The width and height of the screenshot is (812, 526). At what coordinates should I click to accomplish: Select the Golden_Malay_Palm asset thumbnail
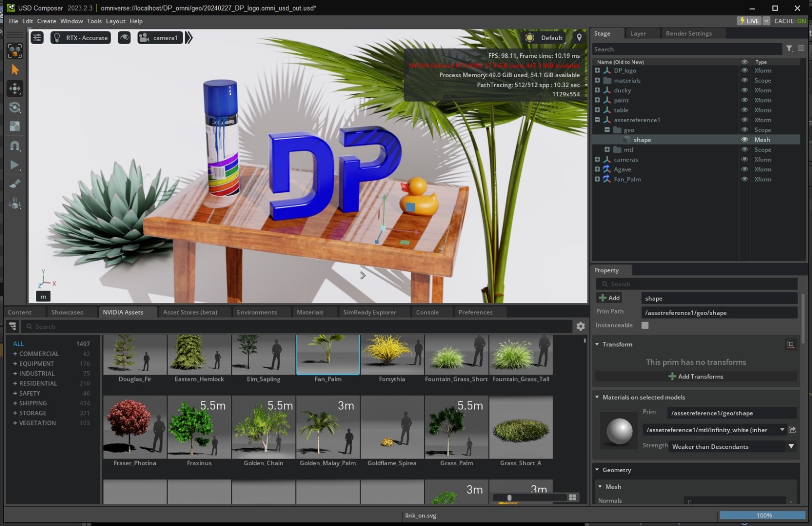click(x=327, y=428)
